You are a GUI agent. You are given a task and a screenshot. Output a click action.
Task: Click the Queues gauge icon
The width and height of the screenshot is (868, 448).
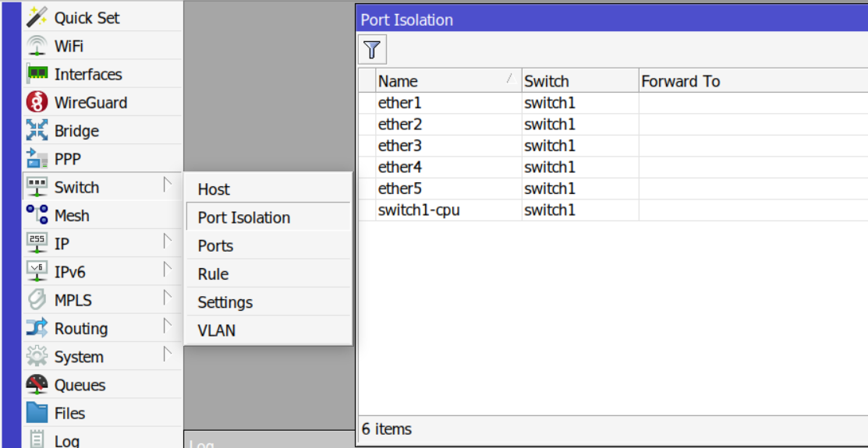tap(37, 385)
